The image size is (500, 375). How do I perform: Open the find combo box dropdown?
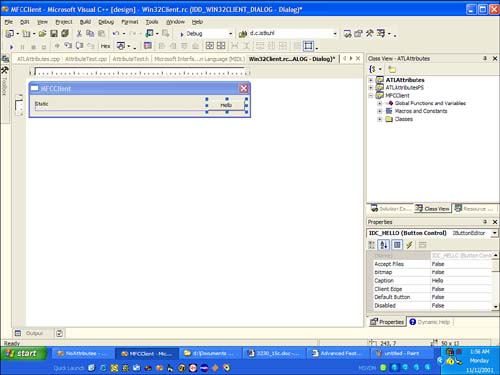click(335, 34)
